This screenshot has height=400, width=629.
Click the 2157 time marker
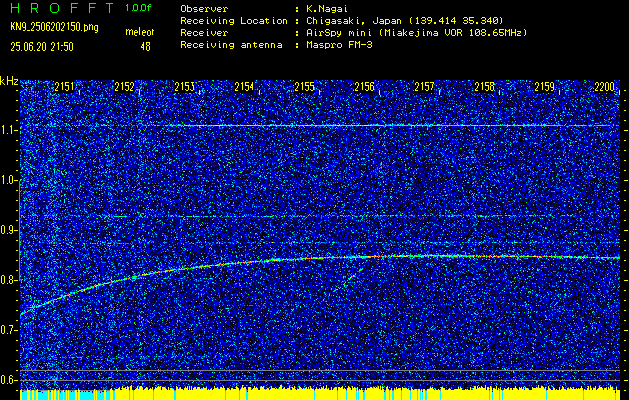pos(424,87)
